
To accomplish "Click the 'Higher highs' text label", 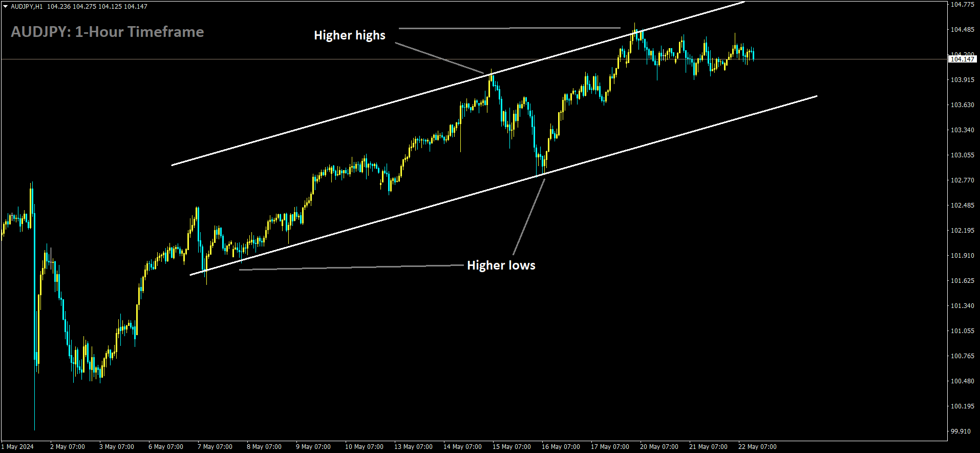I will tap(350, 35).
